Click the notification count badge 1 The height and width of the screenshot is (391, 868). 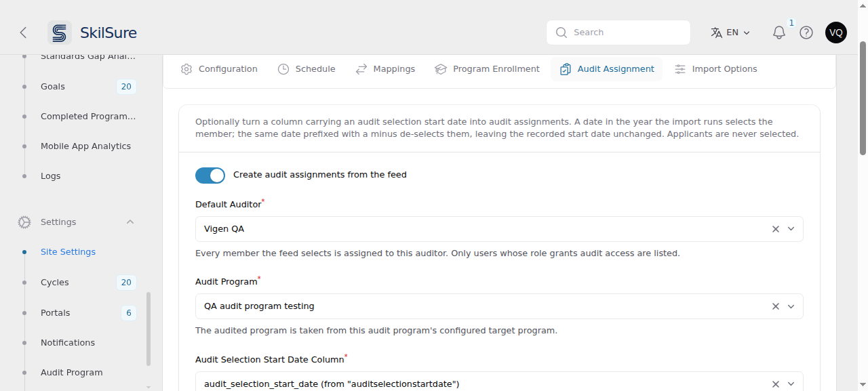(791, 23)
